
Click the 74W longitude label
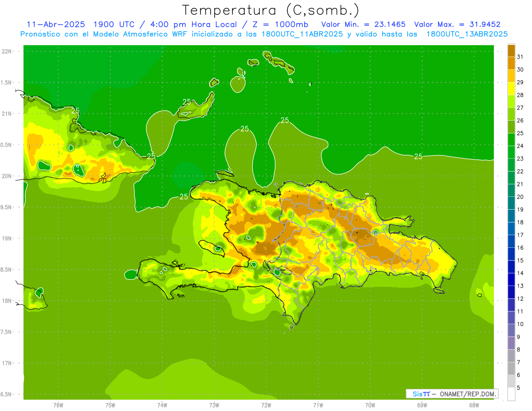pos(162,405)
